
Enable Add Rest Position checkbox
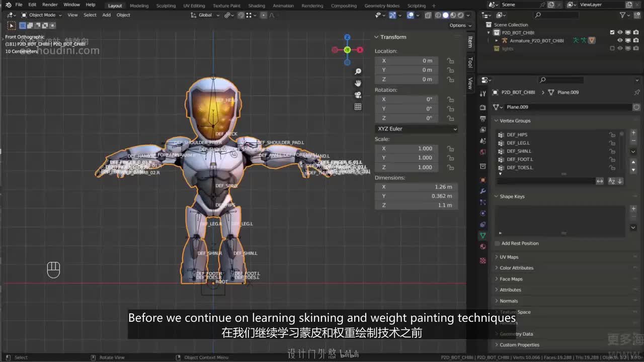[x=497, y=243]
